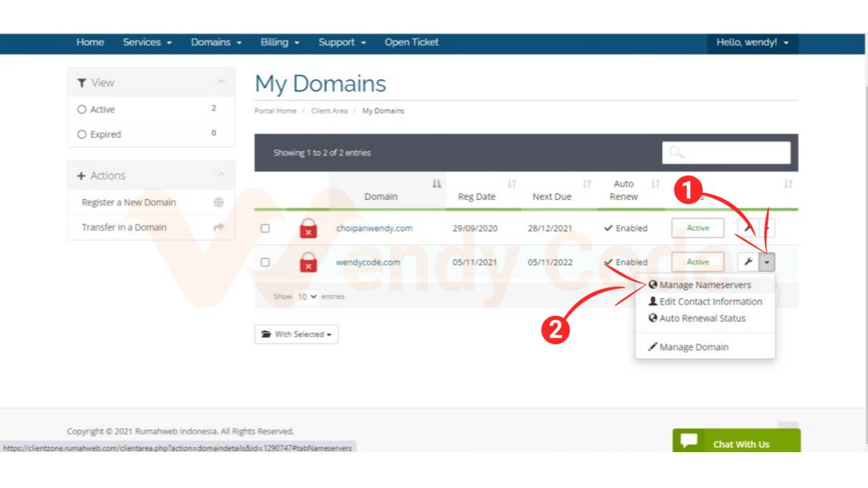Viewport: 868px width, 488px height.
Task: Click the Next Due 05/11/2022 cell
Action: (551, 262)
